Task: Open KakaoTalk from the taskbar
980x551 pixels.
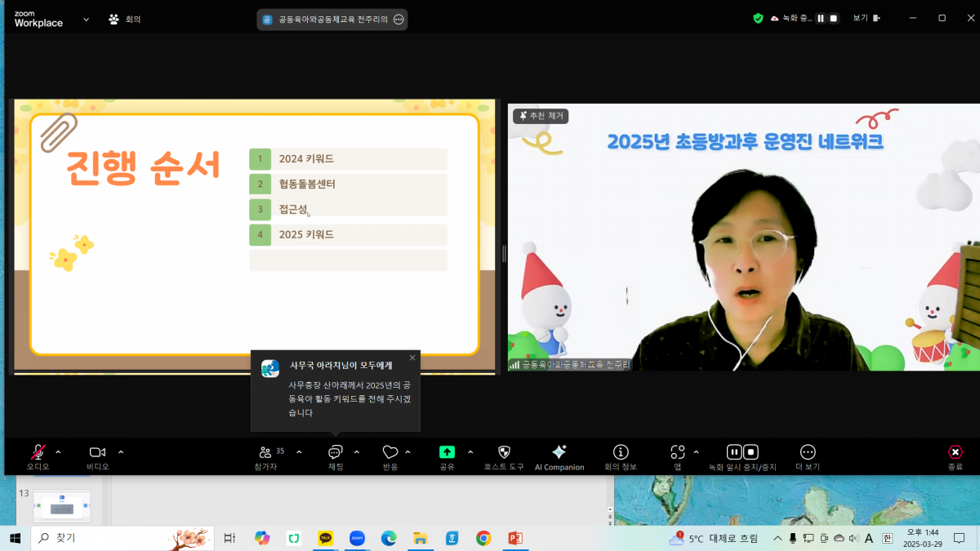Action: tap(326, 538)
